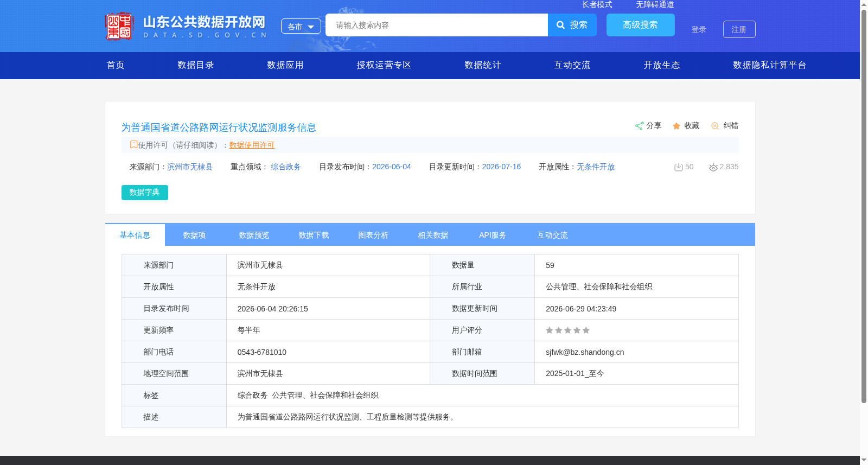Click the 无条件开放 open attribute link
Image resolution: width=868 pixels, height=465 pixels.
[596, 167]
